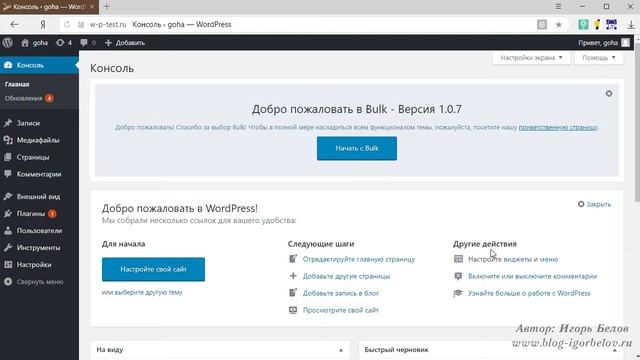Open the Привет, goha profile menu
640x360 pixels.
tap(604, 42)
